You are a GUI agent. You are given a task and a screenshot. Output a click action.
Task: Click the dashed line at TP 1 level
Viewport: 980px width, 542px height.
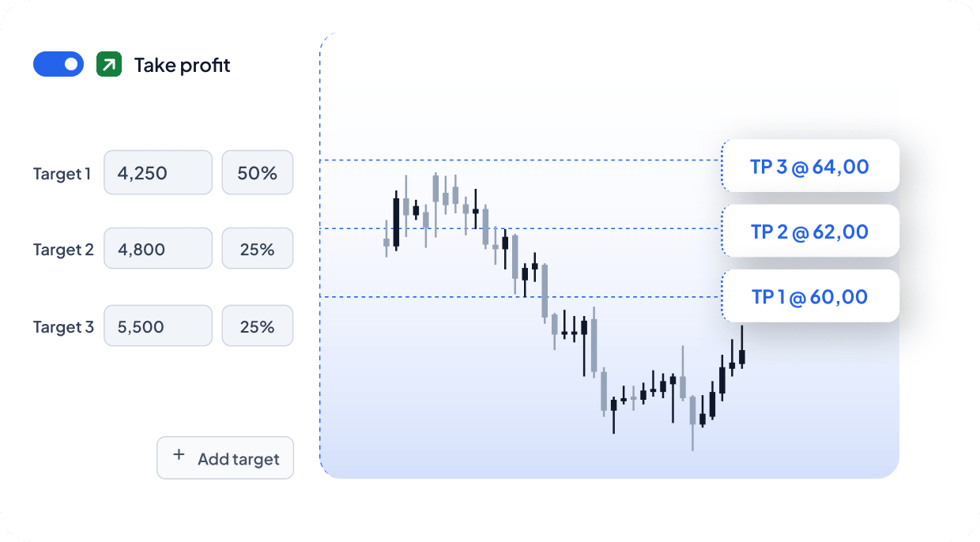514,295
